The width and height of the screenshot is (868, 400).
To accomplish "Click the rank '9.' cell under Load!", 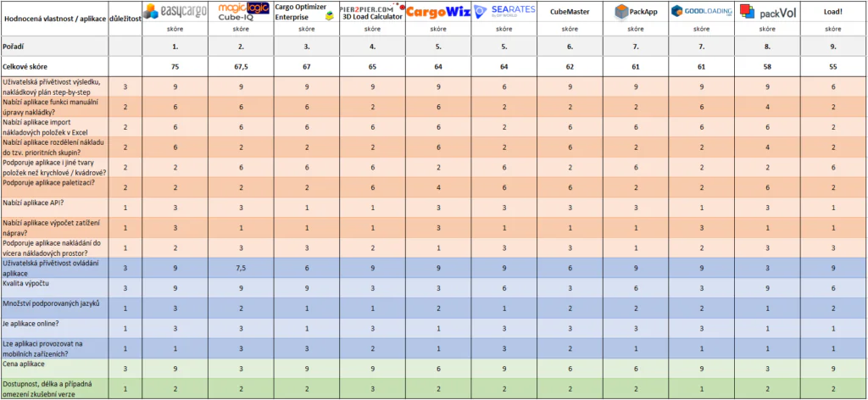I will tap(833, 47).
